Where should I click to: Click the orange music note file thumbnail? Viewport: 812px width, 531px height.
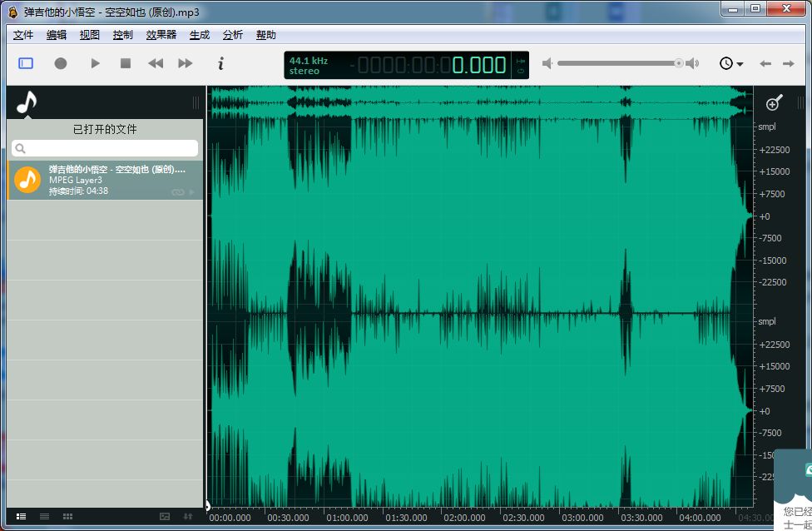point(27,180)
